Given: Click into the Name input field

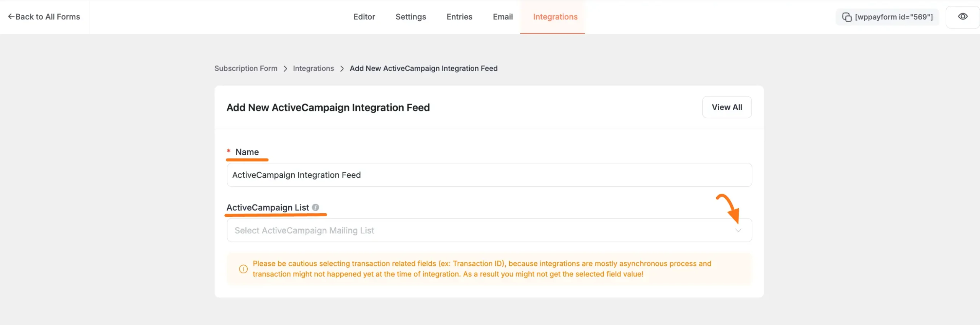Looking at the screenshot, I should (489, 175).
